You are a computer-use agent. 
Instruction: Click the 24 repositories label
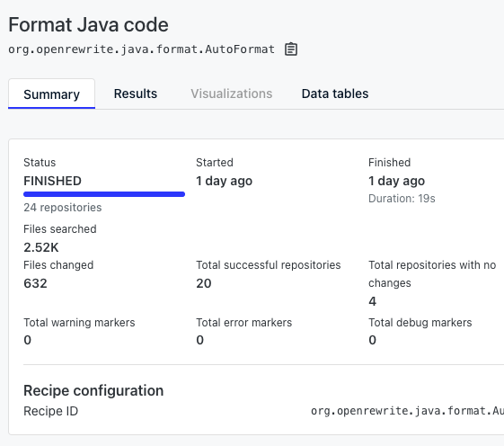coord(63,208)
